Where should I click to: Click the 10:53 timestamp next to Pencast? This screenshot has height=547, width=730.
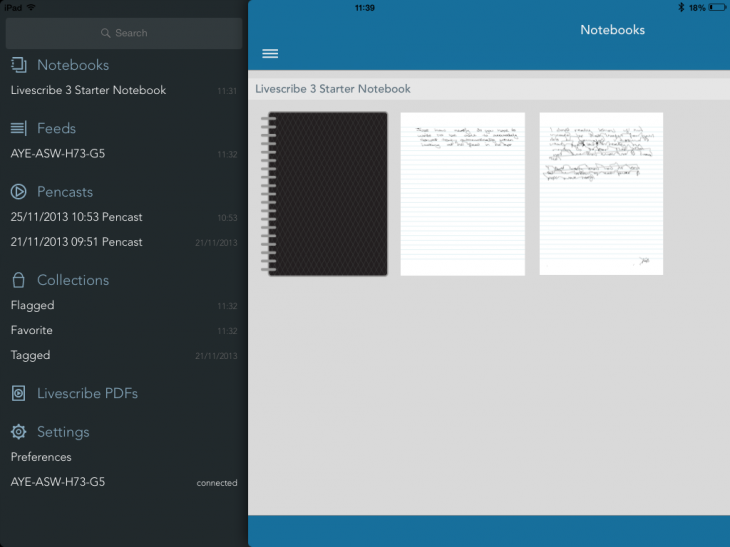tap(227, 218)
